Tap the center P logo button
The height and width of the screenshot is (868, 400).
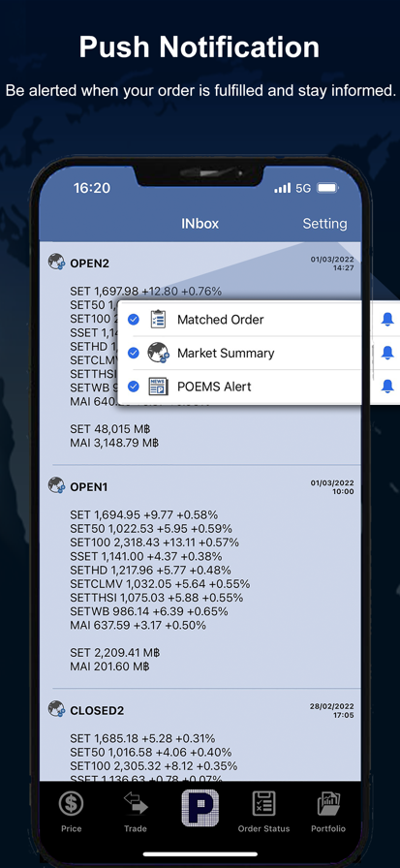(x=200, y=808)
